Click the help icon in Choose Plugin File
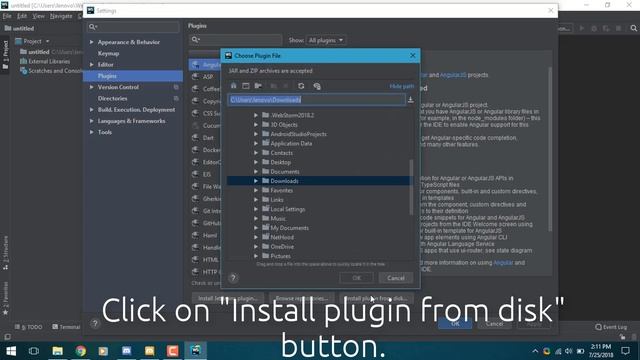The image size is (640, 360). click(233, 278)
